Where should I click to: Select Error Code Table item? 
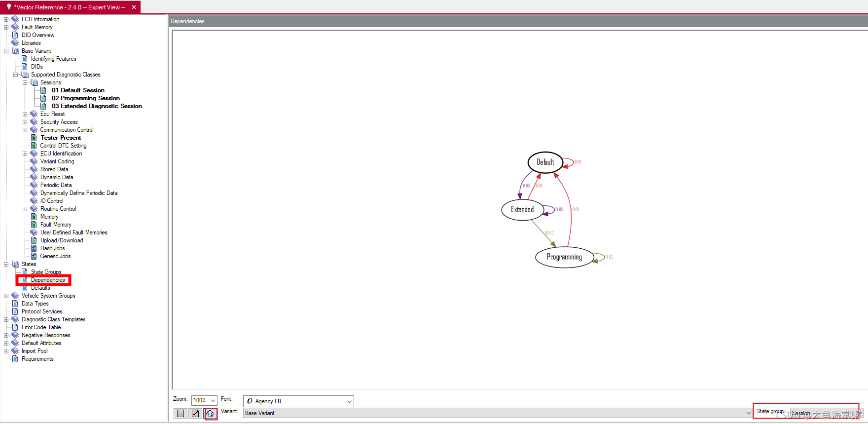click(41, 327)
